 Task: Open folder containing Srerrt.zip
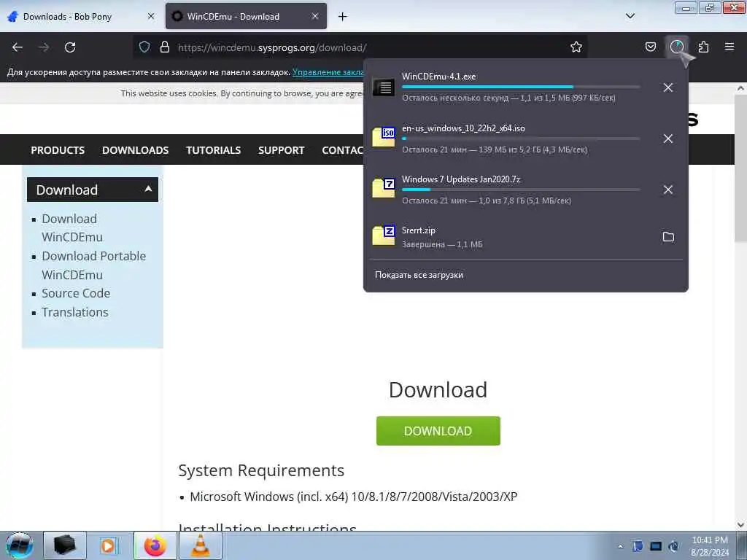668,237
